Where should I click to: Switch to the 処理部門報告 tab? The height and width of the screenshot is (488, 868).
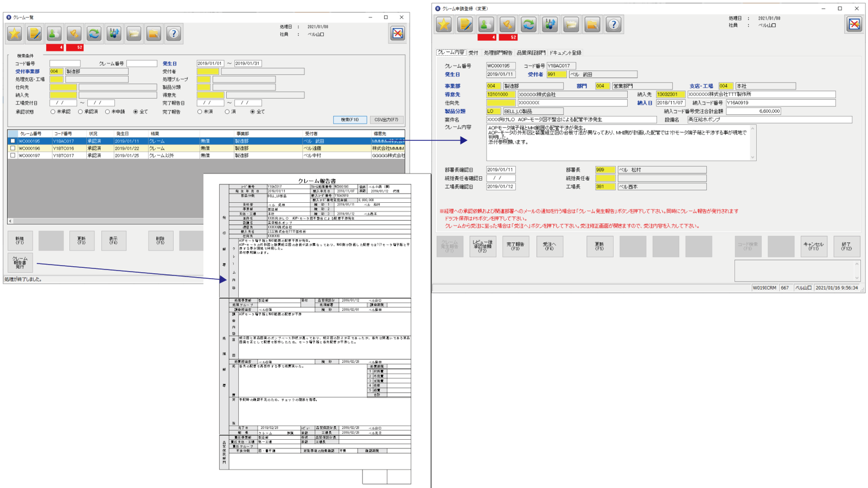(x=498, y=53)
